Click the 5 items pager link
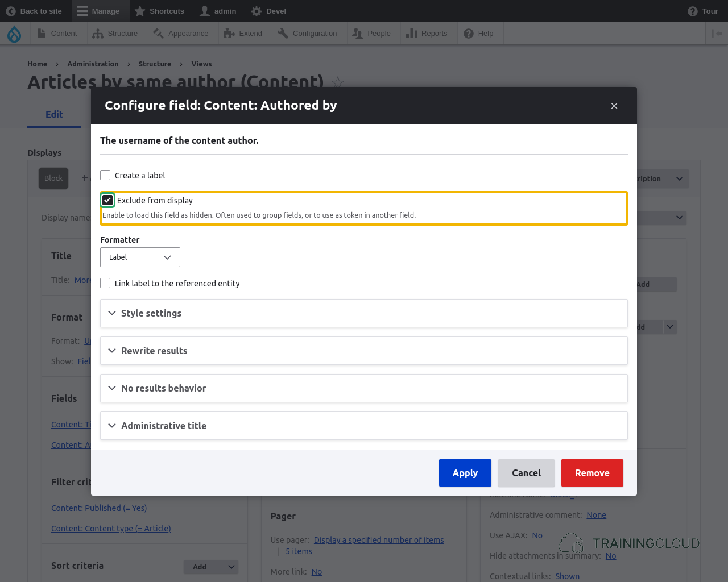The width and height of the screenshot is (728, 582). point(299,551)
